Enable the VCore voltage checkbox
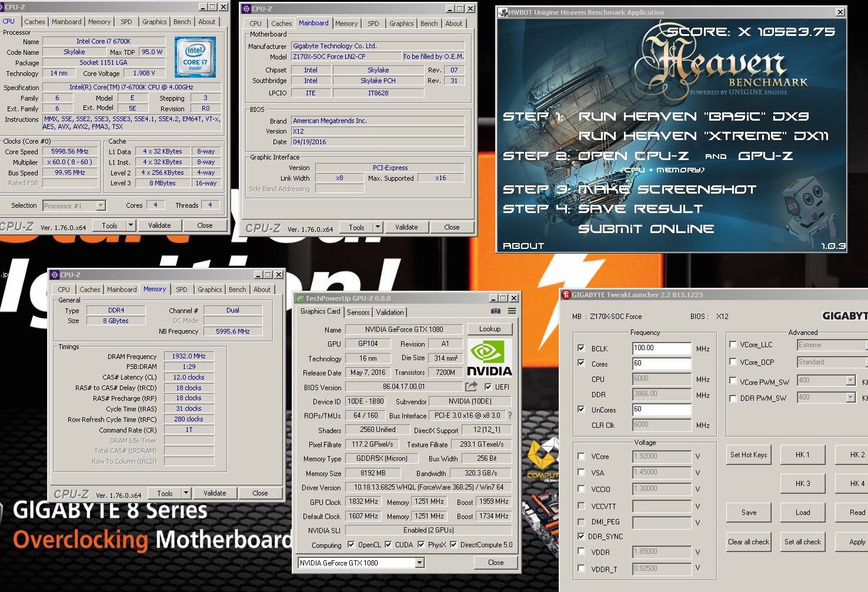Screen dimensions: 868x592 click(581, 456)
